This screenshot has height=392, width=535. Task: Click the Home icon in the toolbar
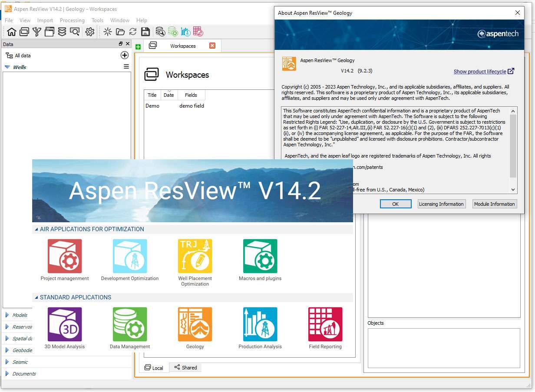(x=12, y=32)
